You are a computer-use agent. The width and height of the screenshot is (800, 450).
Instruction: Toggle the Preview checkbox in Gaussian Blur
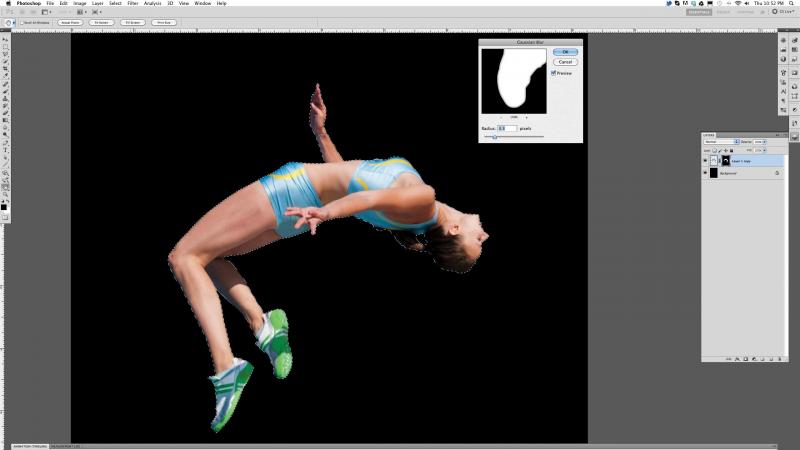(554, 72)
